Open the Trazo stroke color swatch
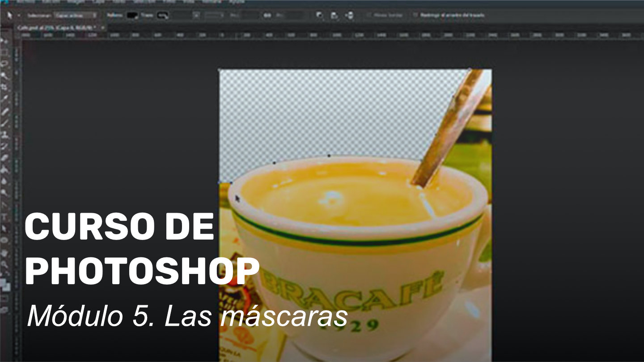 tap(163, 15)
